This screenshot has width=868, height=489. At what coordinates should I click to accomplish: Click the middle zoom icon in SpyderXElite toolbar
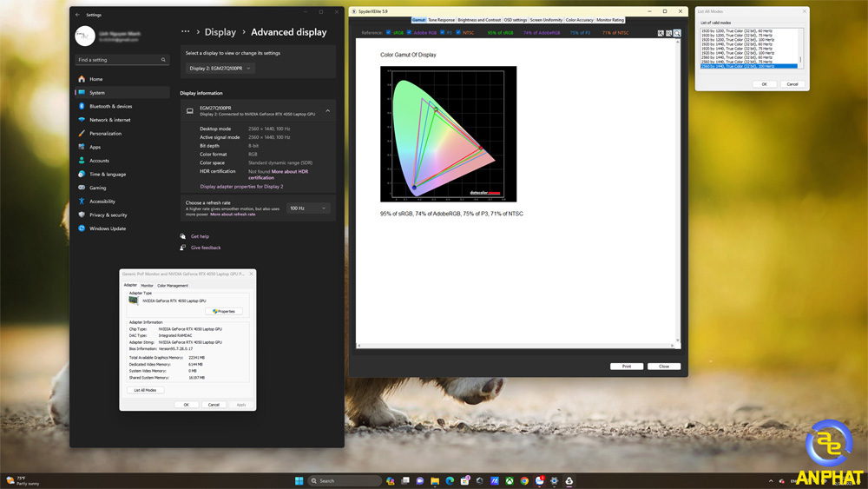[668, 33]
